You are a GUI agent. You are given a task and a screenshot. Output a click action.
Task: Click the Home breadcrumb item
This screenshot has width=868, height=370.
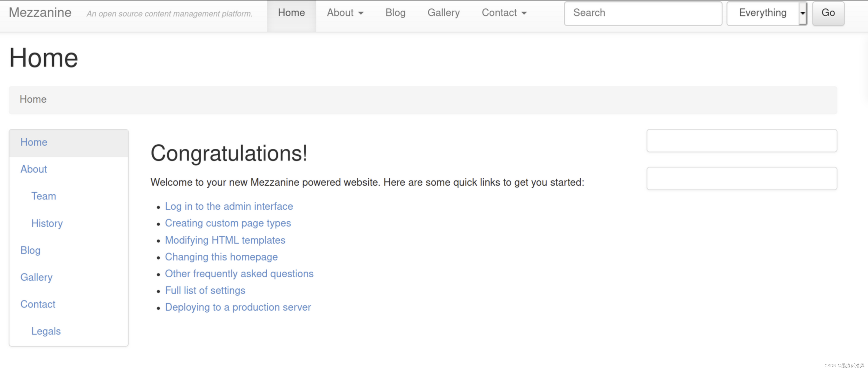33,99
